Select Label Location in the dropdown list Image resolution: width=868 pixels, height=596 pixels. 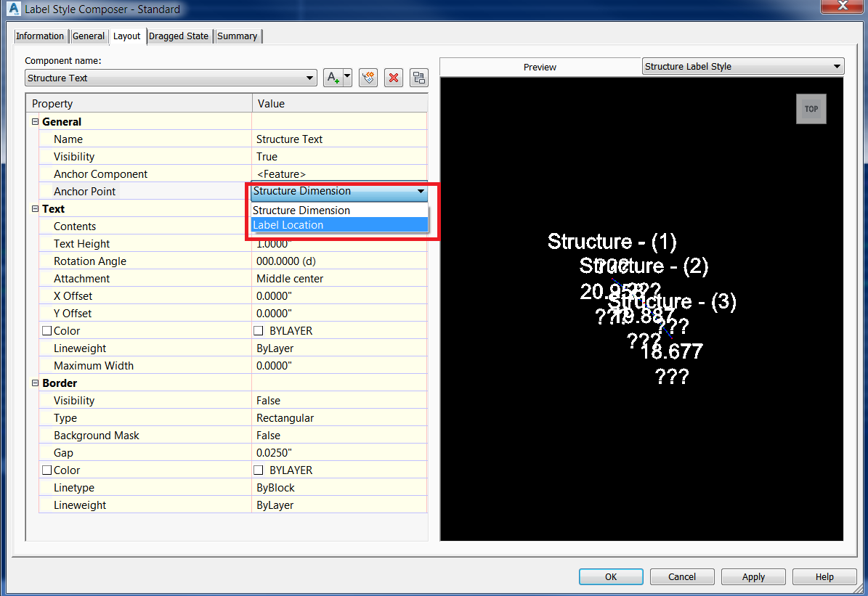(339, 224)
